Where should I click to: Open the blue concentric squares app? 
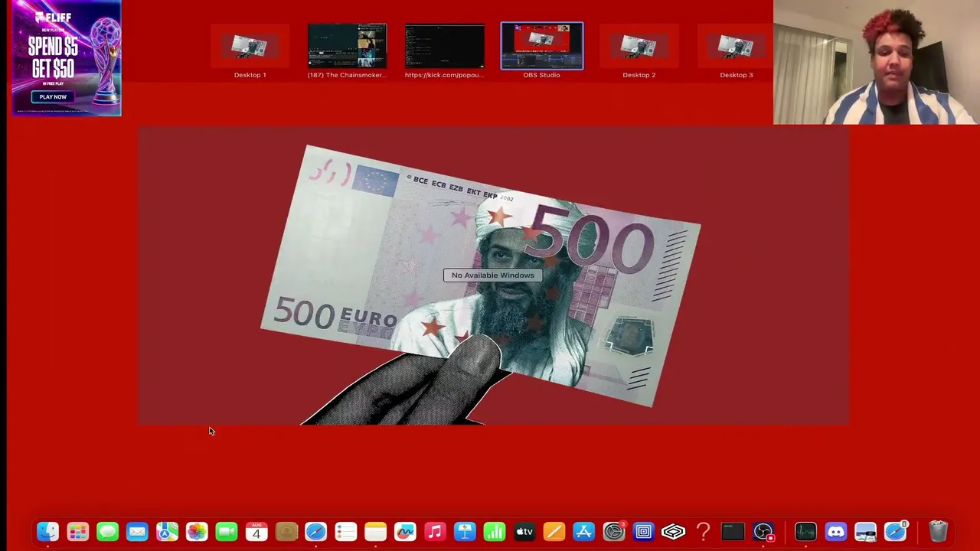pyautogui.click(x=644, y=531)
